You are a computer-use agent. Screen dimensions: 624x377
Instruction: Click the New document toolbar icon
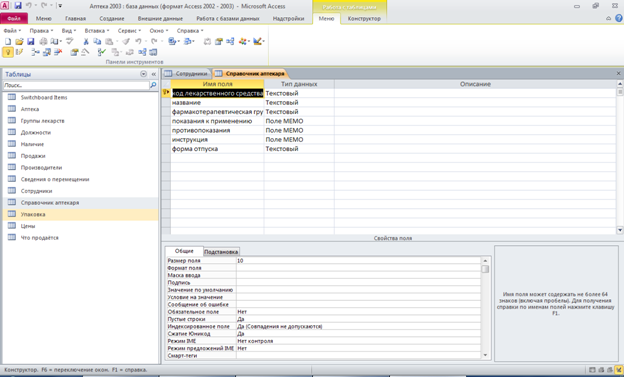pyautogui.click(x=8, y=41)
